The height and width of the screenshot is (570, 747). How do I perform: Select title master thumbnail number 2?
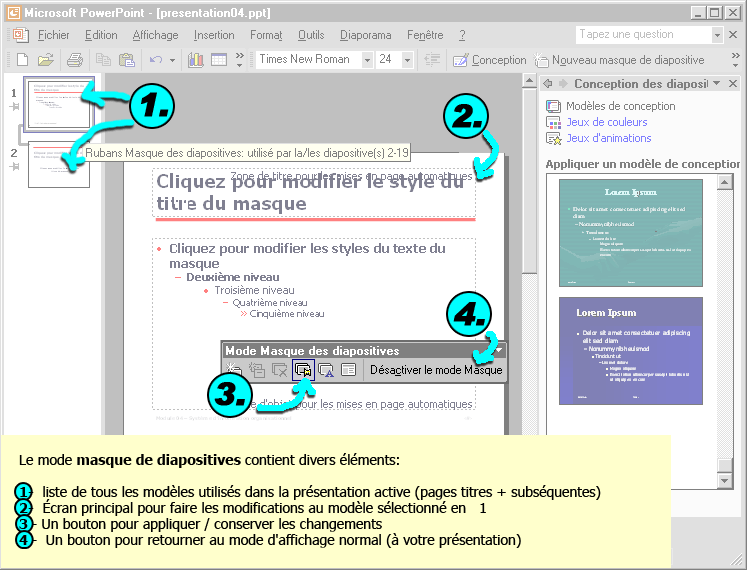59,164
